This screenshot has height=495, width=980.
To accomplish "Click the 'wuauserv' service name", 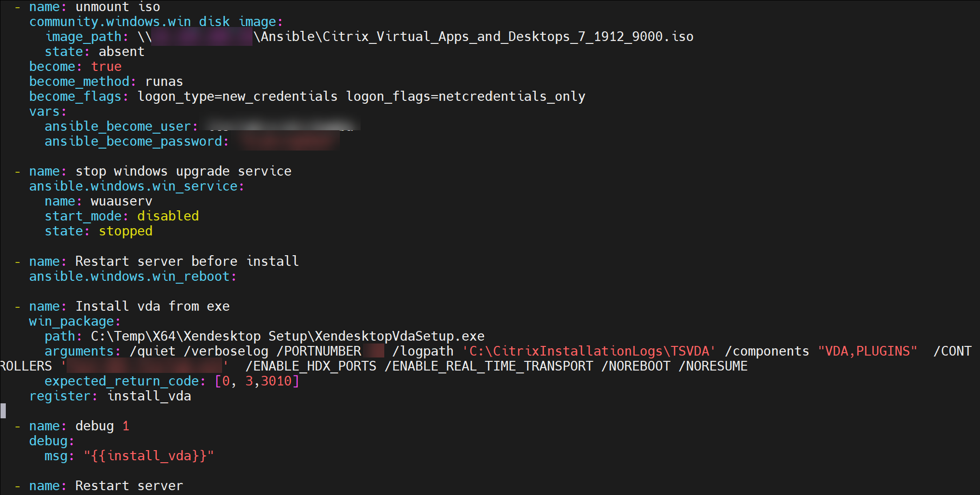I will tap(121, 201).
